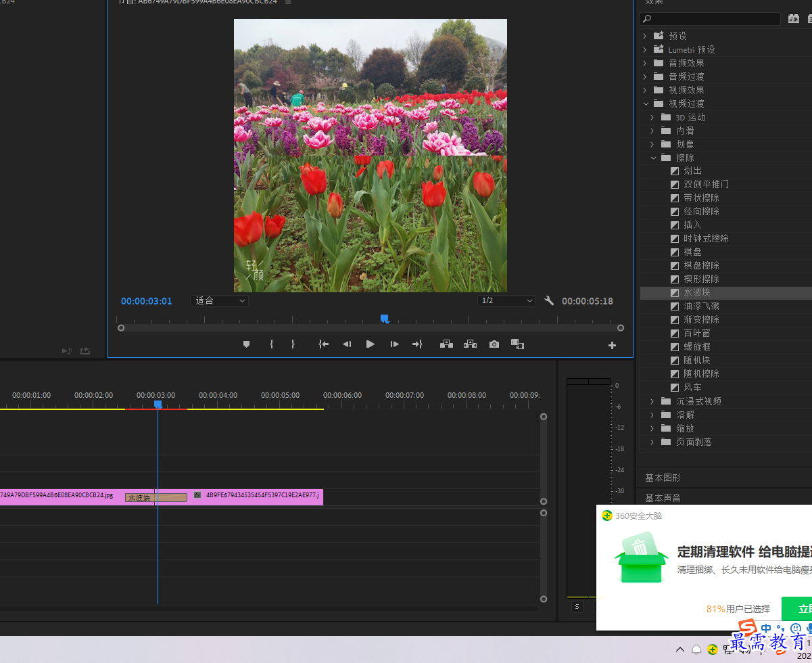This screenshot has width=812, height=663.
Task: Expand the 划像 folder
Action: pyautogui.click(x=652, y=144)
